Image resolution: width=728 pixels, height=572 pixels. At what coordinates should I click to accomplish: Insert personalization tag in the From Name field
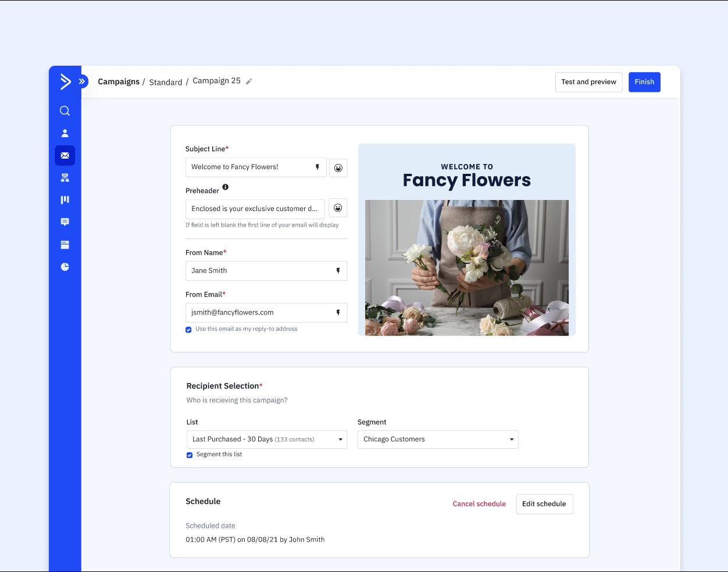[x=338, y=270]
